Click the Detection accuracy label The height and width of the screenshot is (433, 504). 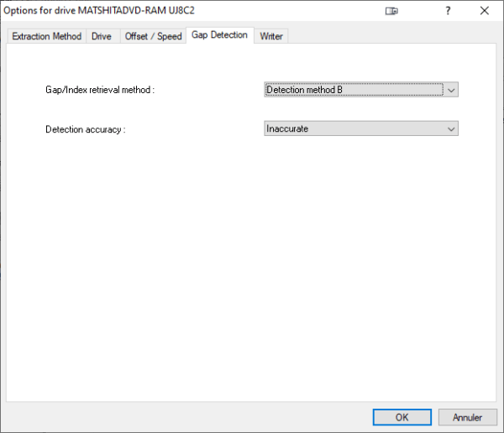tap(85, 129)
